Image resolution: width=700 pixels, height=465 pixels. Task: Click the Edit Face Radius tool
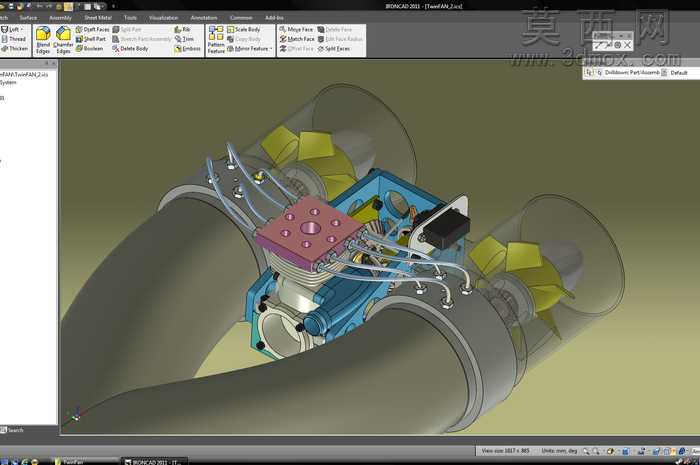[x=340, y=39]
